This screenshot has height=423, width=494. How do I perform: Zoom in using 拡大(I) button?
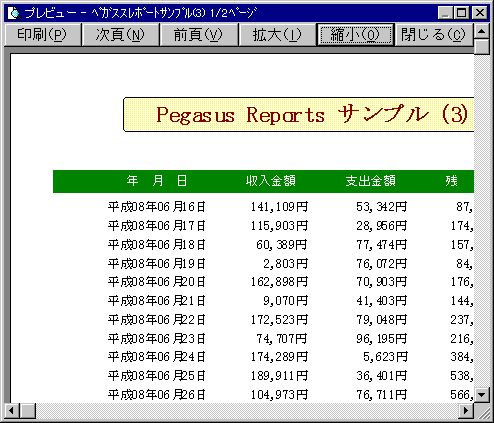[277, 34]
